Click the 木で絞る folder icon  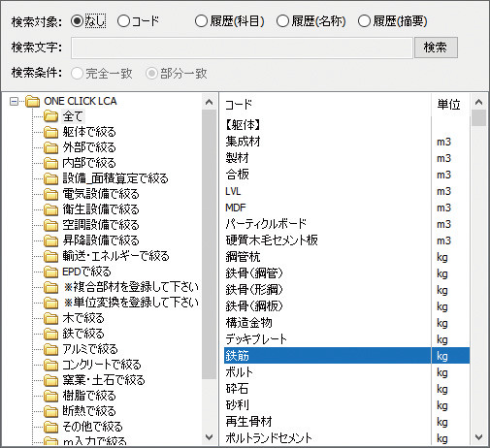(50, 318)
